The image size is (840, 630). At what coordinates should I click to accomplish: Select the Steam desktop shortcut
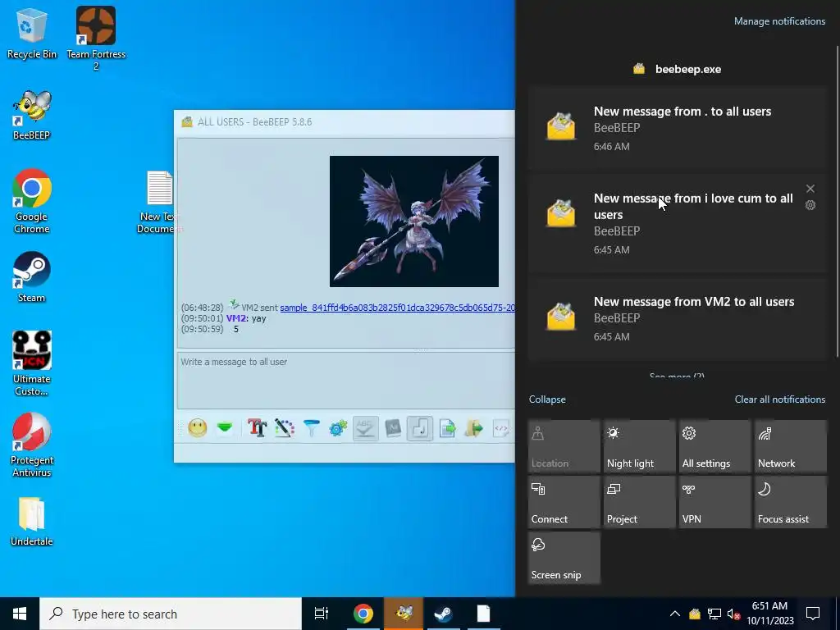click(x=32, y=277)
